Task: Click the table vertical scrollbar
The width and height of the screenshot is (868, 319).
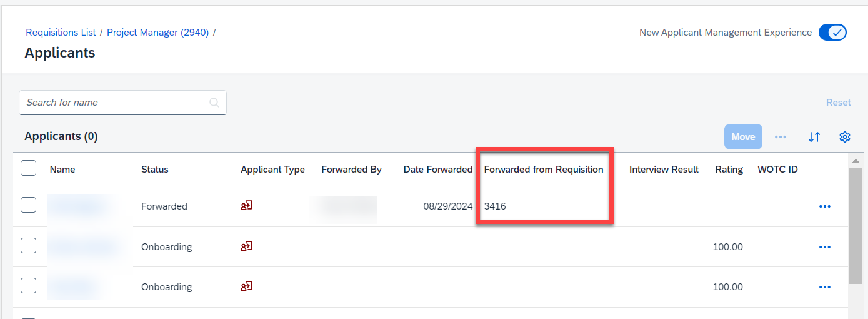Action: pos(855,225)
